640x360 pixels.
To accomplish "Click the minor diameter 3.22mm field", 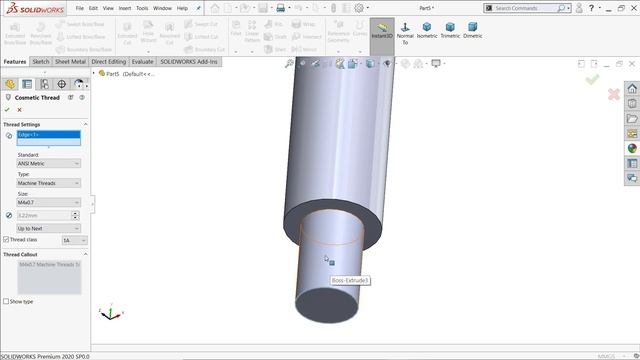I will click(43, 215).
